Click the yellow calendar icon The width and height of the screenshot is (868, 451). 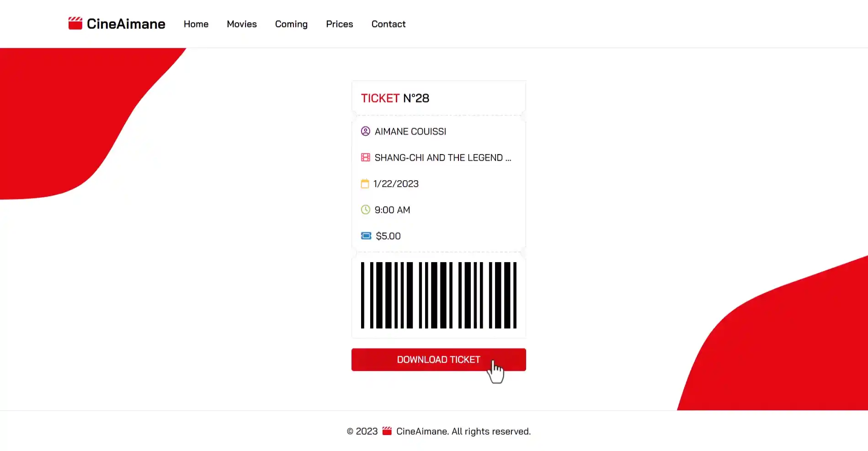[365, 183]
